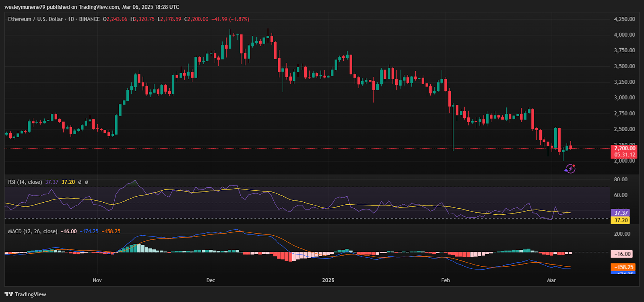Click the close value C2,200.00 in header
Viewport: 644px width, 302px height.
196,19
